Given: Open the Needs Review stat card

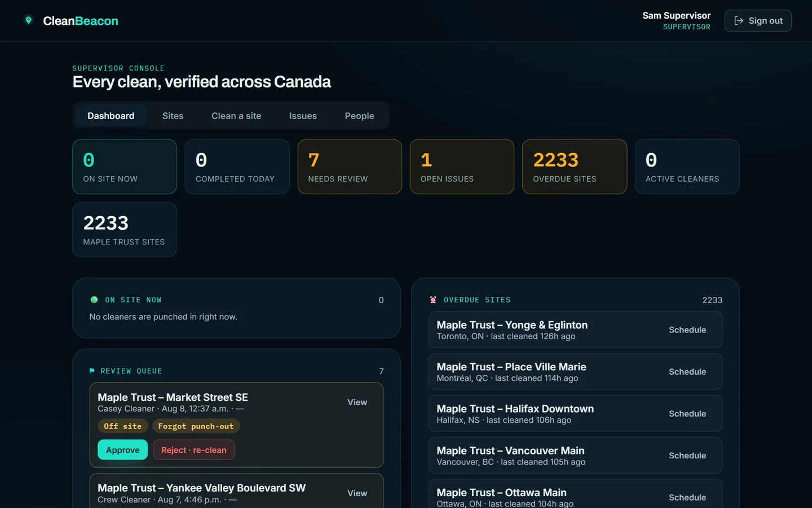Looking at the screenshot, I should (x=350, y=167).
